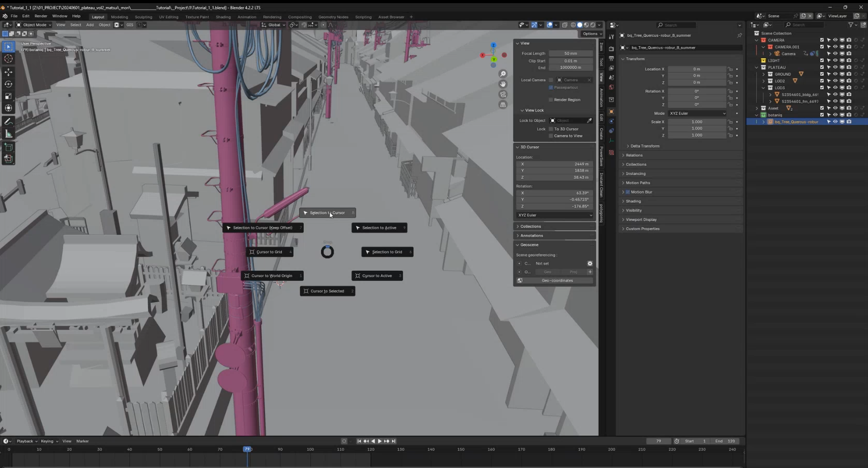
Task: Choose Selection to Cursor pie option
Action: tap(327, 213)
